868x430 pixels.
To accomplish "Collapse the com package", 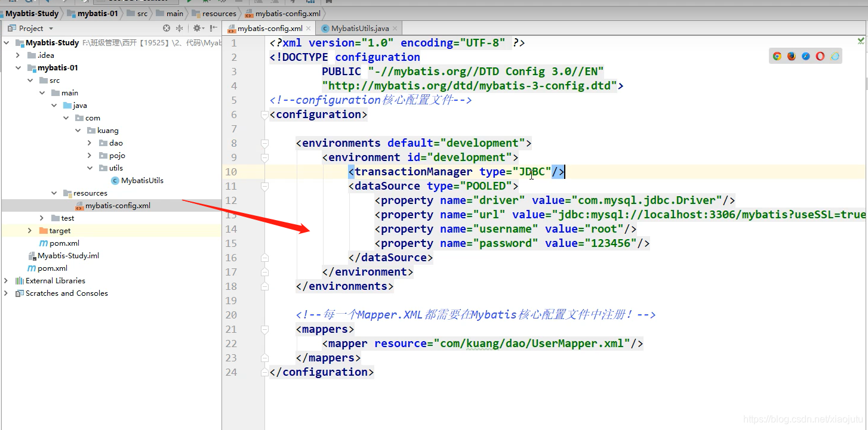I will click(66, 117).
